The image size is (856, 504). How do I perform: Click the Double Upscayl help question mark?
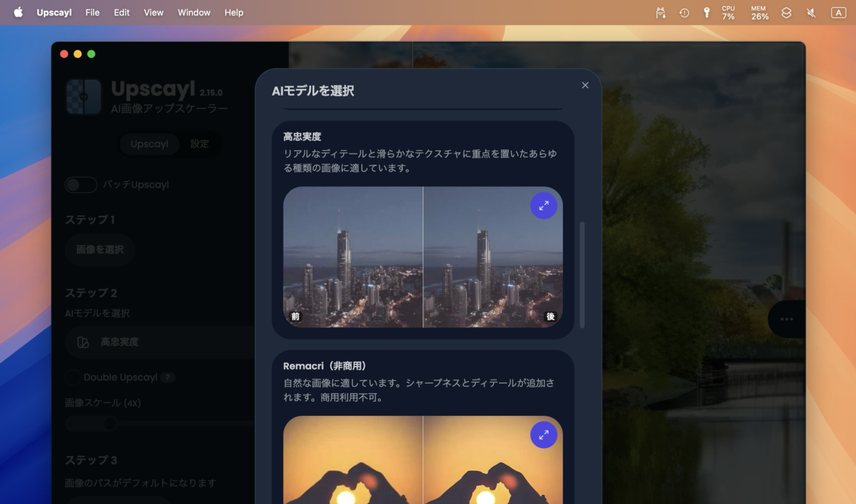click(169, 377)
